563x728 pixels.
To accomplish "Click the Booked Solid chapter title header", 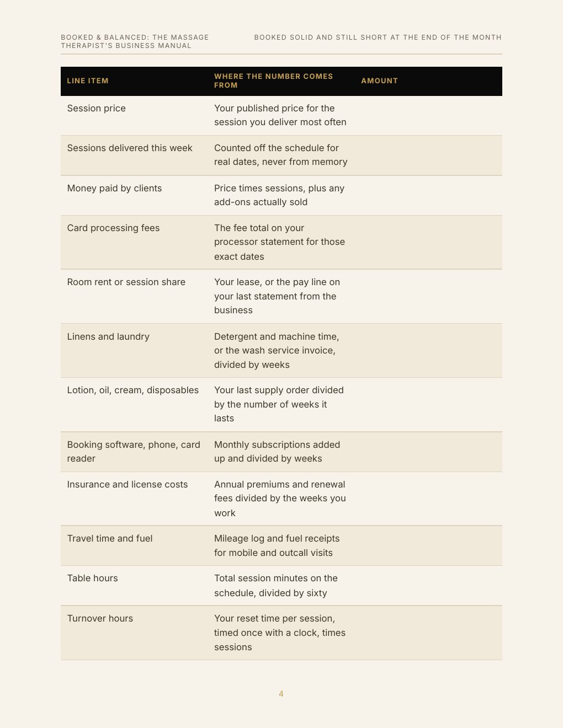I will 378,38.
